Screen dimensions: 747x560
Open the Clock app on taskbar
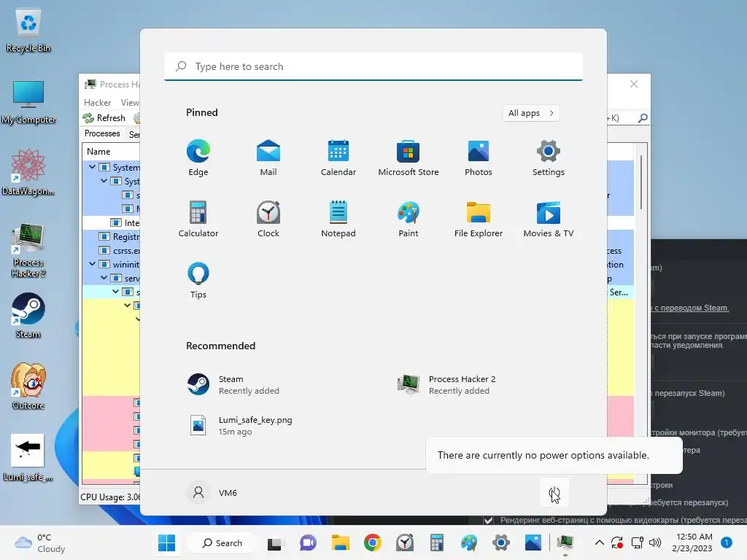(x=404, y=542)
